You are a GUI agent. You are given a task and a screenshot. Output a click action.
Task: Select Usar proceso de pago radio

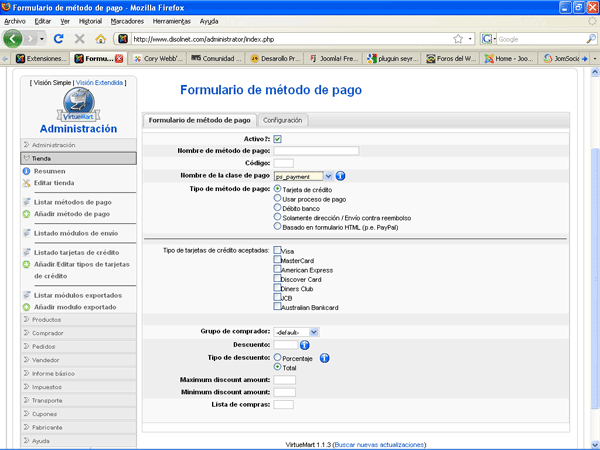[x=277, y=198]
